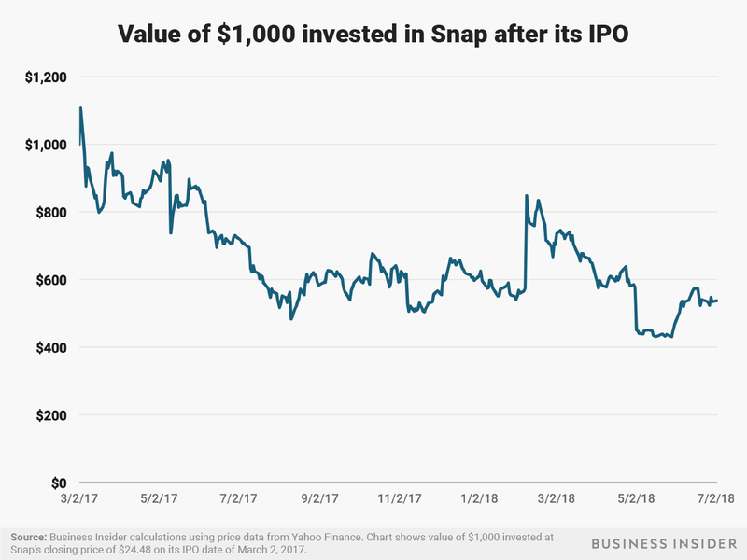This screenshot has width=747, height=560.
Task: Select the 11/2/17 date label
Action: click(400, 498)
